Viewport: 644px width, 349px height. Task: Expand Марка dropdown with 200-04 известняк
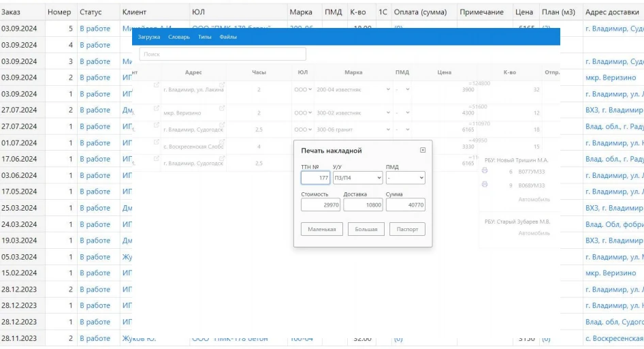point(353,89)
